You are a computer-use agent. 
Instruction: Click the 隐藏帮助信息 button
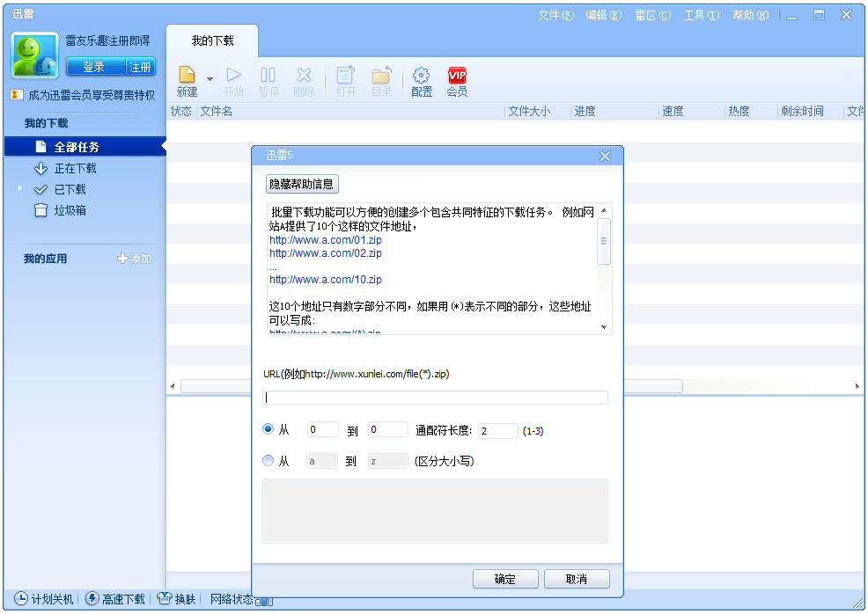pos(302,185)
